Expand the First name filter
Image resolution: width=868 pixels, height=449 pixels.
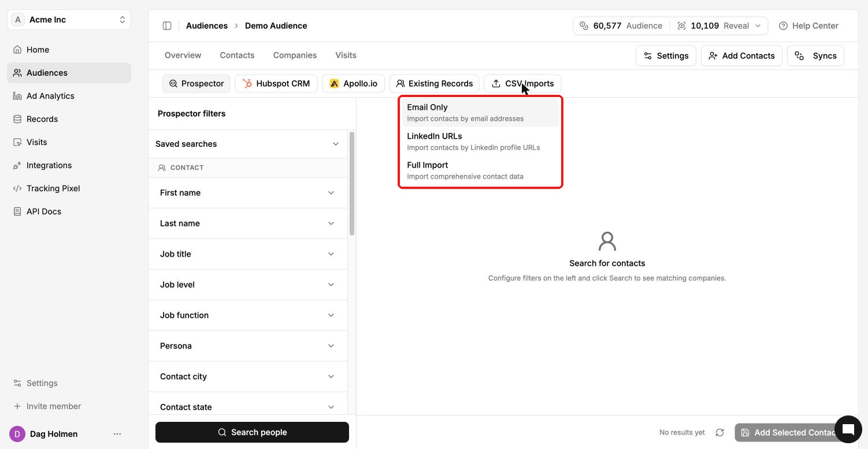tap(247, 192)
